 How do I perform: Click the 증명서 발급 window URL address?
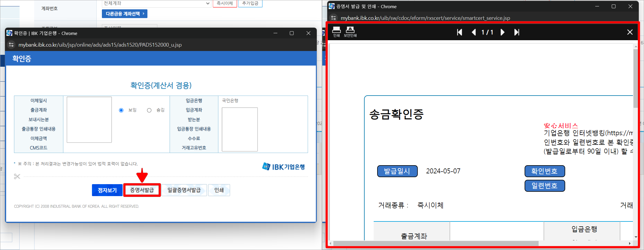click(425, 18)
